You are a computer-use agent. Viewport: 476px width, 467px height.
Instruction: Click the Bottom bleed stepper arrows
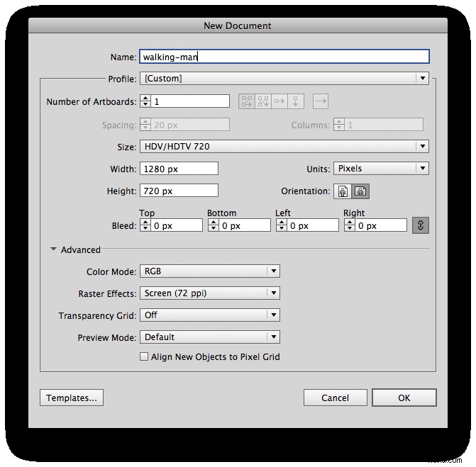[x=214, y=225]
